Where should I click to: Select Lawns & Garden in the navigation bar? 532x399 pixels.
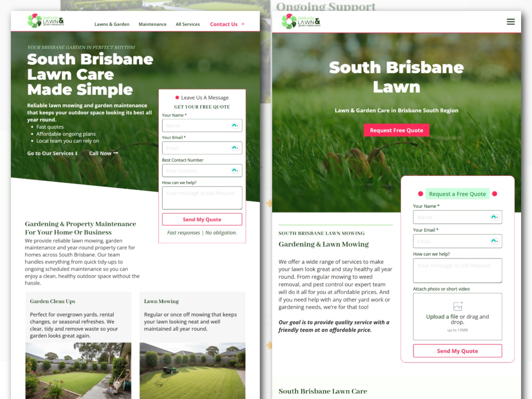coord(112,24)
